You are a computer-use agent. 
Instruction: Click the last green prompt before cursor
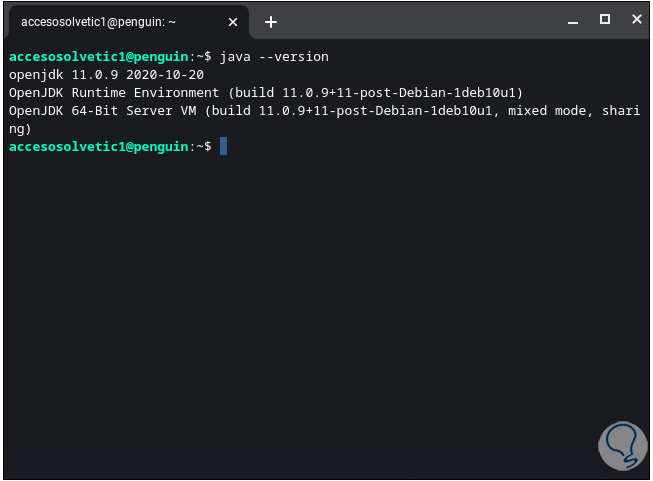click(98, 146)
